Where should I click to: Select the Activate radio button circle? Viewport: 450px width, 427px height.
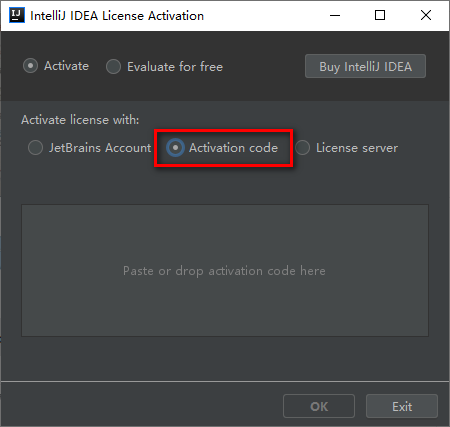click(30, 66)
